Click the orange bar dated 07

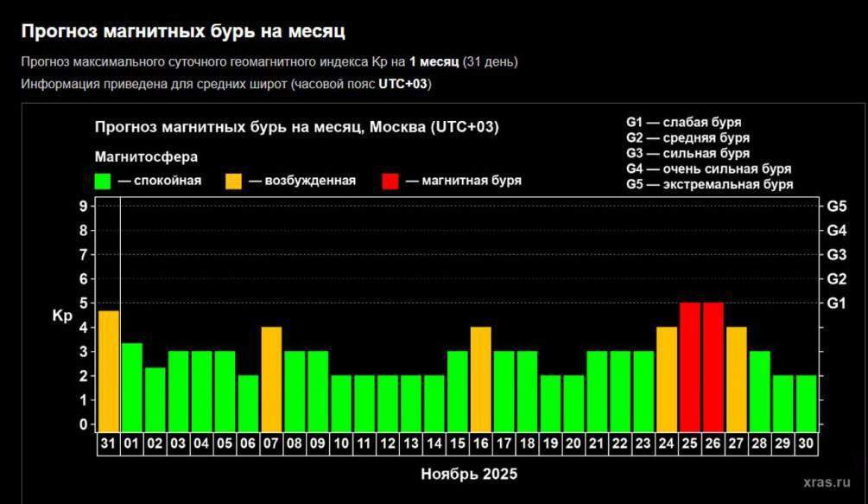pyautogui.click(x=270, y=376)
